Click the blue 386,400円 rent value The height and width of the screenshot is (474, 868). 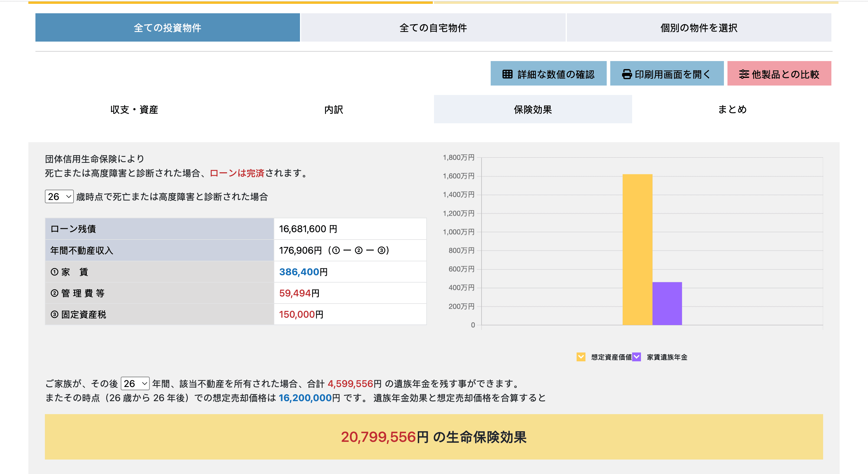[x=303, y=272]
